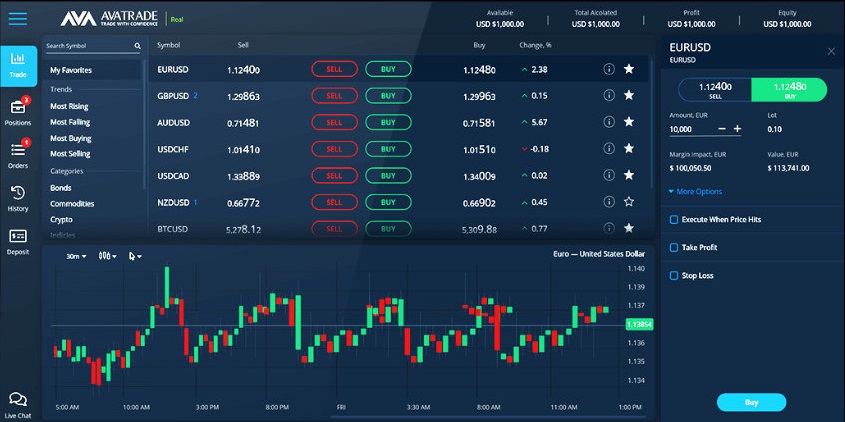Click BUY for USDCAD
This screenshot has height=422, width=845.
pyautogui.click(x=388, y=175)
